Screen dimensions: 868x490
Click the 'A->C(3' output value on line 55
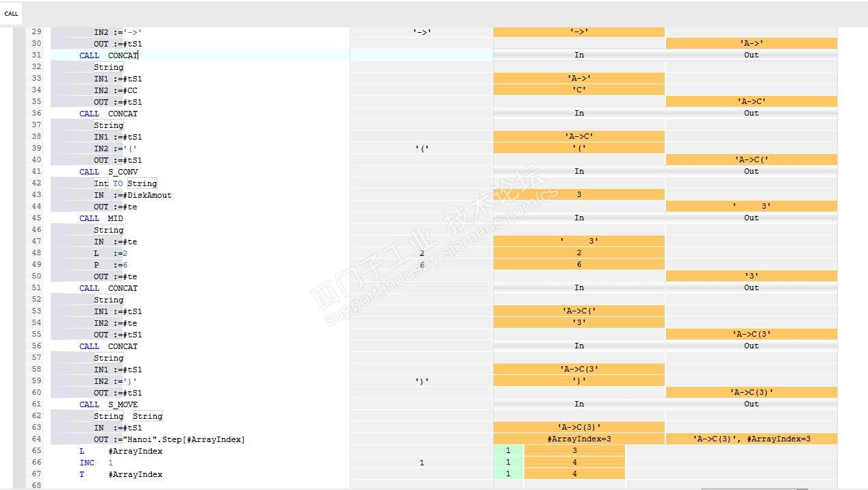(752, 334)
